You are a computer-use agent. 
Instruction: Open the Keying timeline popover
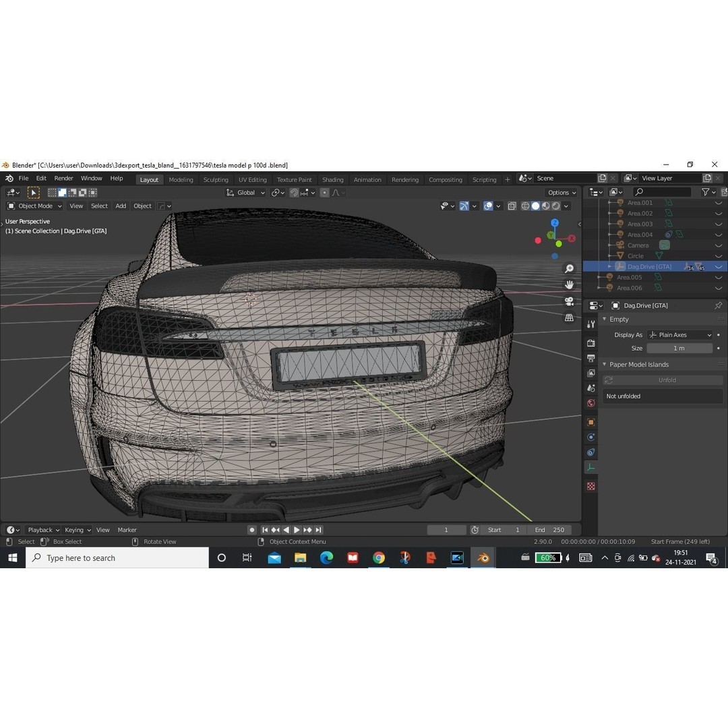click(x=77, y=530)
